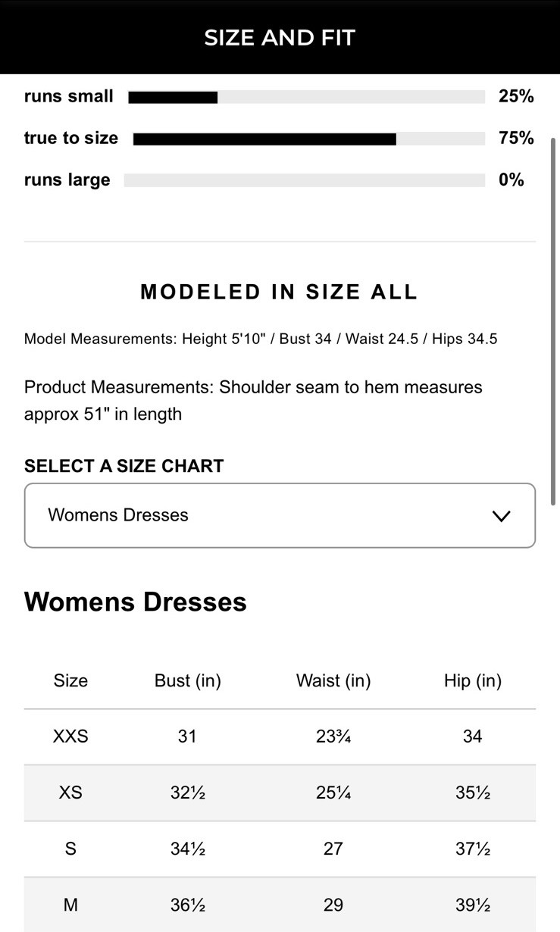
Task: Click the dropdown chevron arrow icon
Action: 501,516
